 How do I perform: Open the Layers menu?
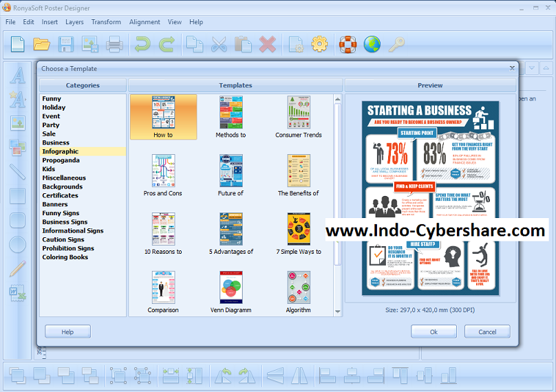[74, 22]
